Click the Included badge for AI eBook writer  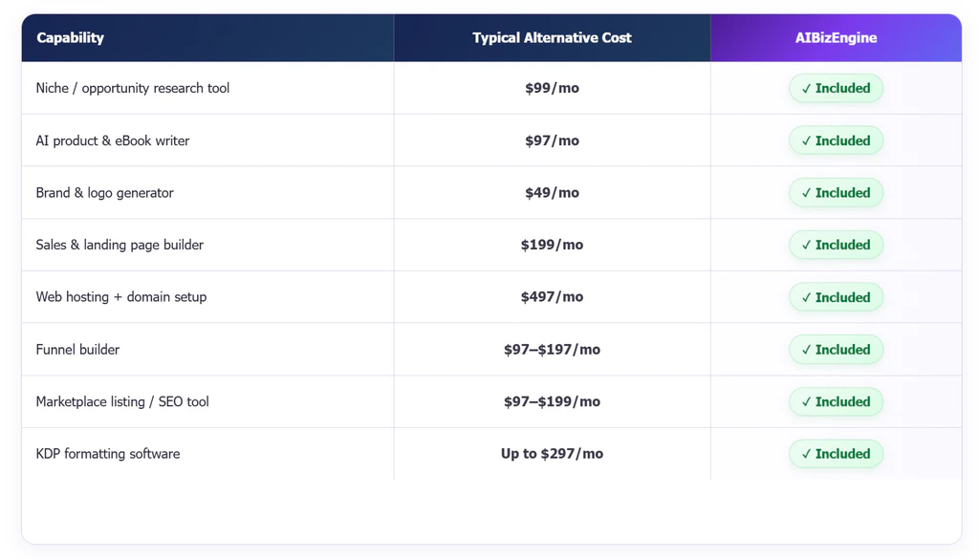836,140
